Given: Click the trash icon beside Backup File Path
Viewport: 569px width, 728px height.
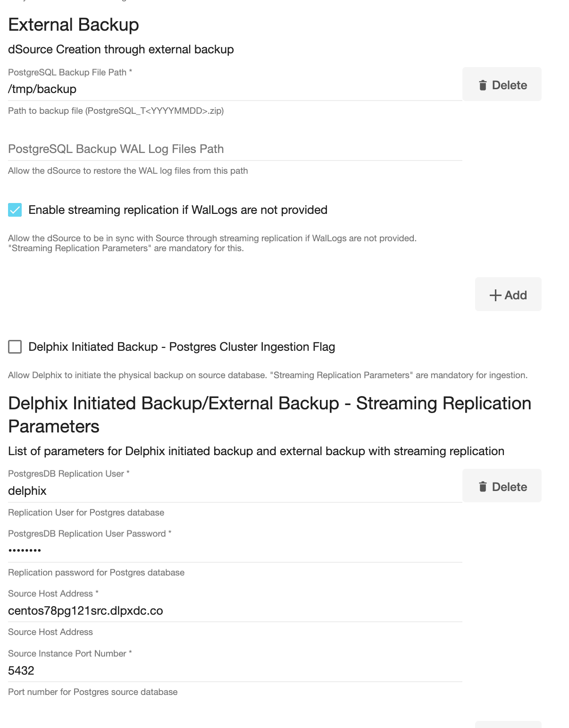Looking at the screenshot, I should 483,85.
